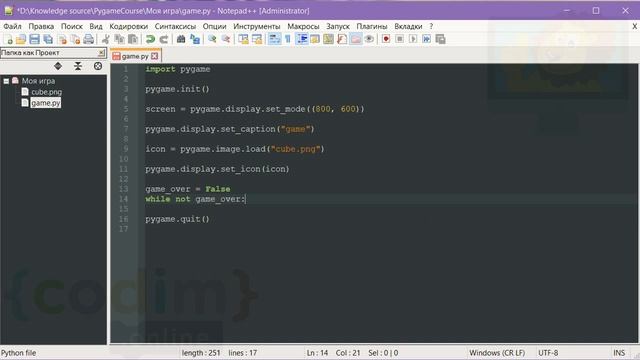Toggle INS insert mode in status bar
Viewport: 640px width, 360px height.
tap(619, 353)
